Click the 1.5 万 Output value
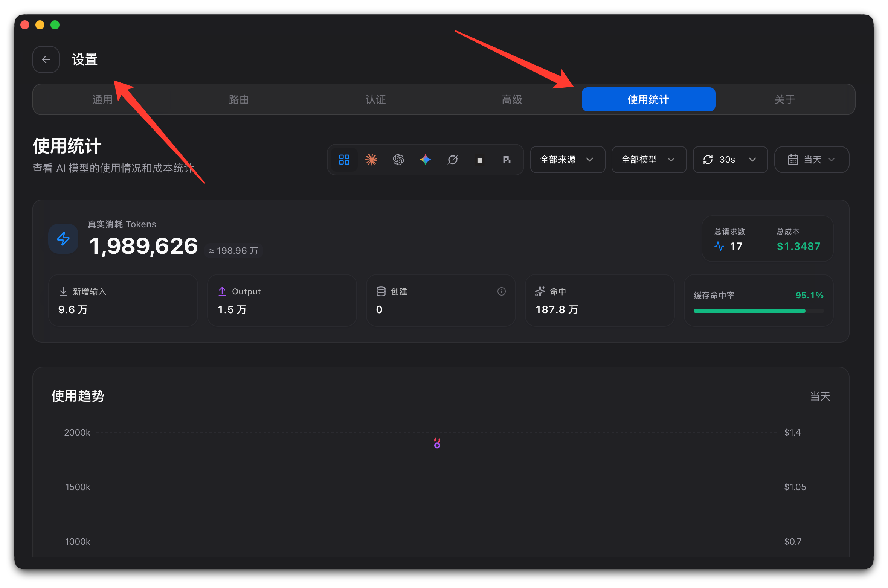 [232, 309]
